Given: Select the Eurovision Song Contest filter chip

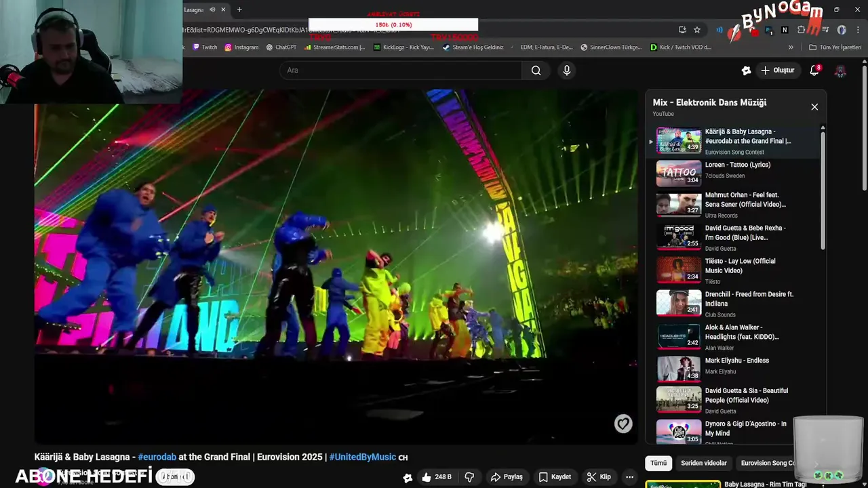Looking at the screenshot, I should (768, 464).
